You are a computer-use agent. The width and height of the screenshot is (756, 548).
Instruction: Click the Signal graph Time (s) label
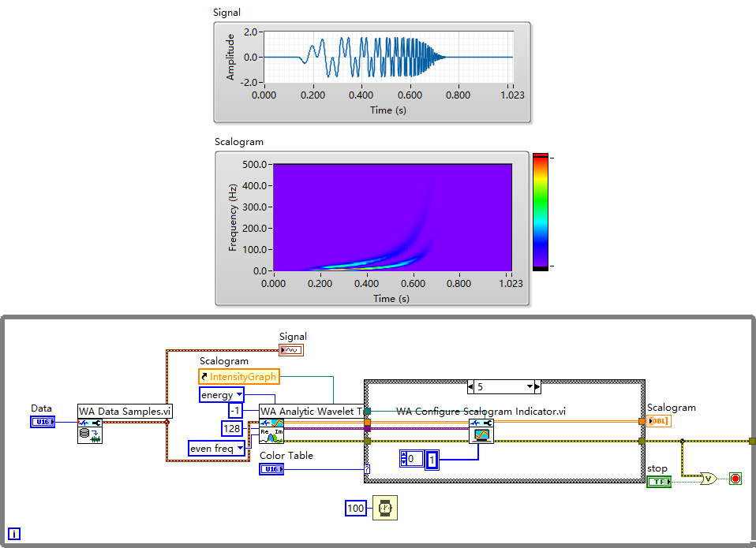click(388, 110)
